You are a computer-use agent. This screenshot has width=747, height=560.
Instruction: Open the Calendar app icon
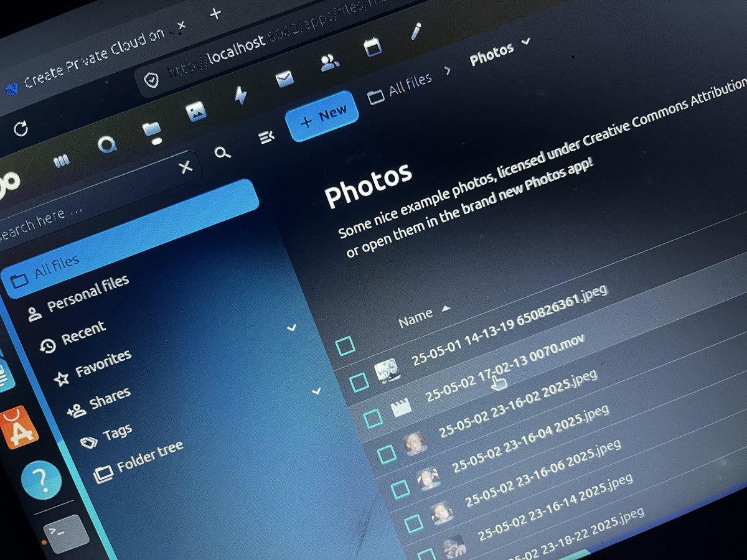pyautogui.click(x=373, y=47)
